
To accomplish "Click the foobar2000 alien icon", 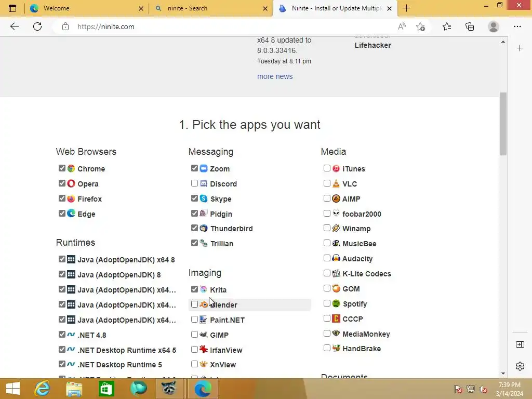I will pos(336,214).
